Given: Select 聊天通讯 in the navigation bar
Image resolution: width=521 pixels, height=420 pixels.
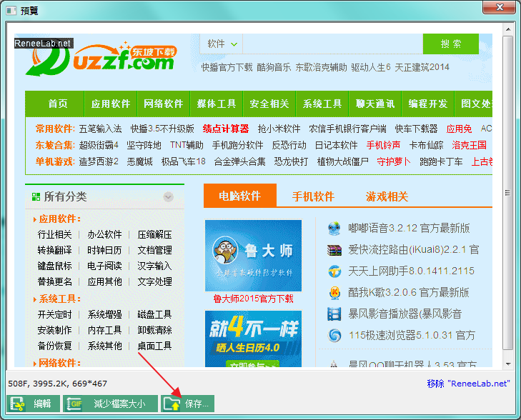Looking at the screenshot, I should pyautogui.click(x=374, y=104).
